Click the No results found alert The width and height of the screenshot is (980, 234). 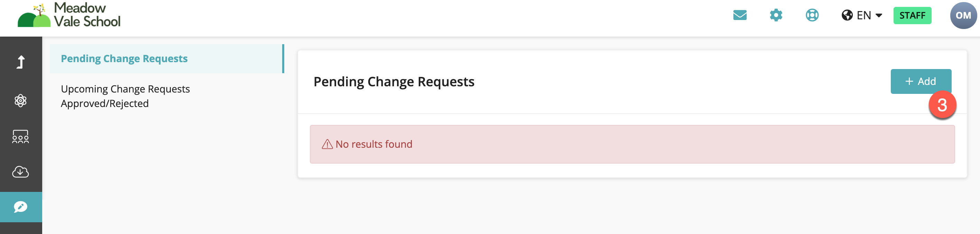click(x=632, y=144)
